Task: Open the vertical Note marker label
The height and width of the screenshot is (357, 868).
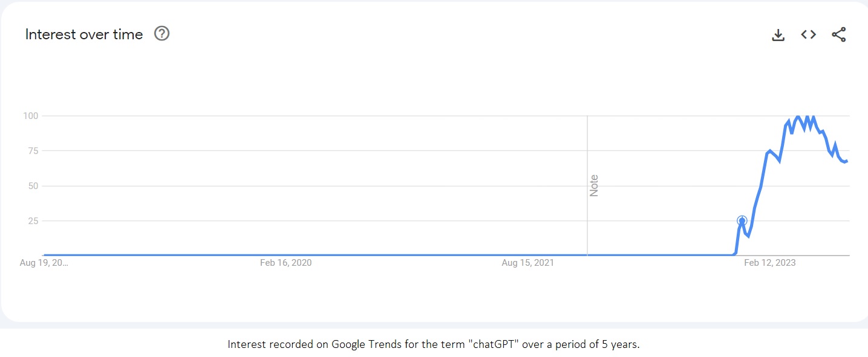Action: (594, 185)
